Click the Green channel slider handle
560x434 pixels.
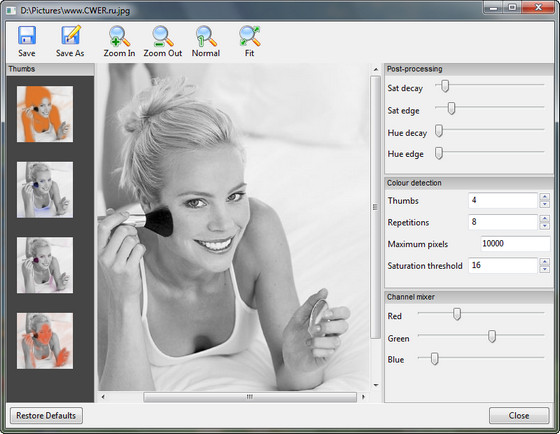tap(492, 336)
